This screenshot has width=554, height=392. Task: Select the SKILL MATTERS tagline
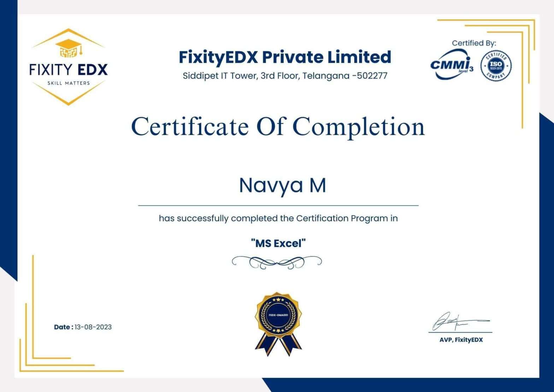[69, 83]
